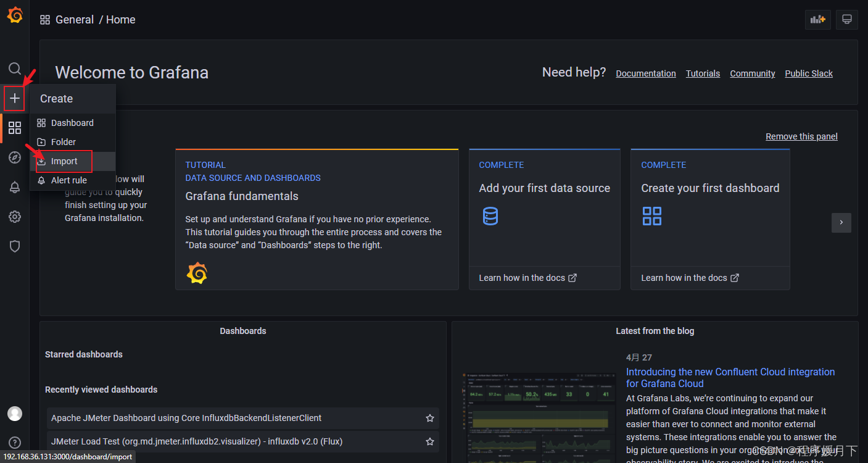Click Learn how in docs under dashboard
The image size is (868, 463).
click(x=690, y=278)
